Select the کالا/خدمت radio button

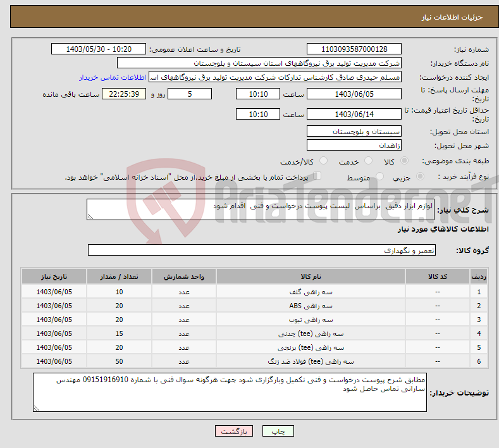pyautogui.click(x=323, y=161)
